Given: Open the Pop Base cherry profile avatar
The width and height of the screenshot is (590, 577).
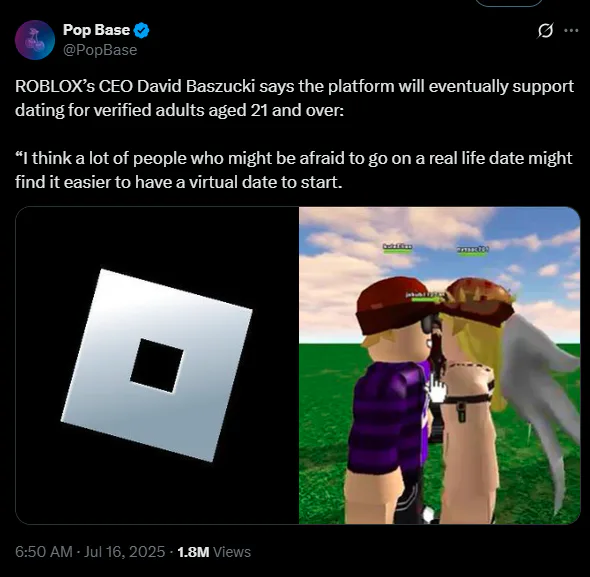Looking at the screenshot, I should pyautogui.click(x=35, y=40).
